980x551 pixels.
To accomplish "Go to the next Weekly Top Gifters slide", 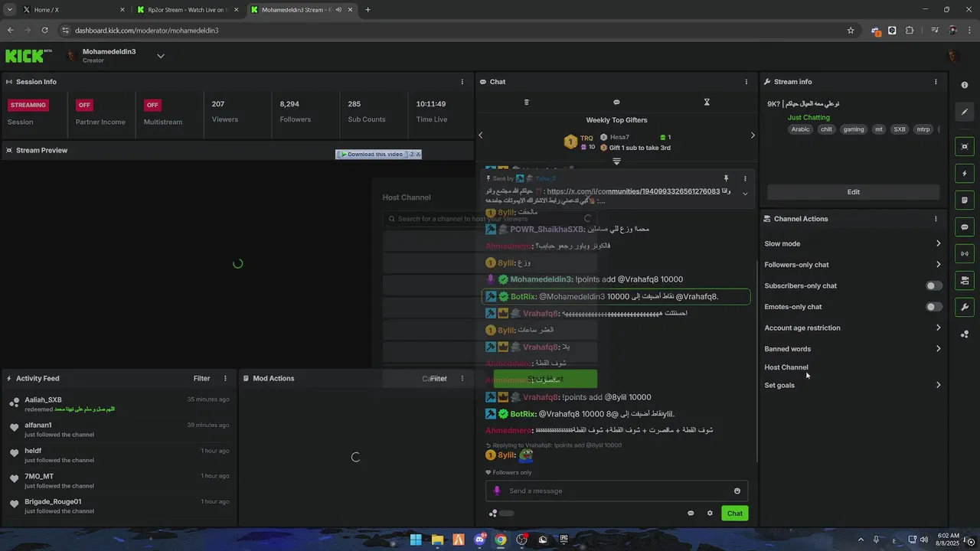I will (753, 135).
